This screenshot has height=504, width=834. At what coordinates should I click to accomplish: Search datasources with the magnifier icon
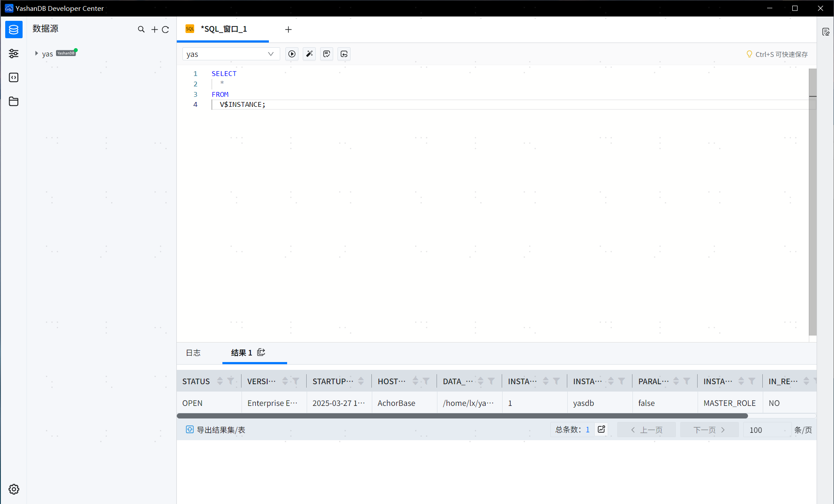[141, 29]
